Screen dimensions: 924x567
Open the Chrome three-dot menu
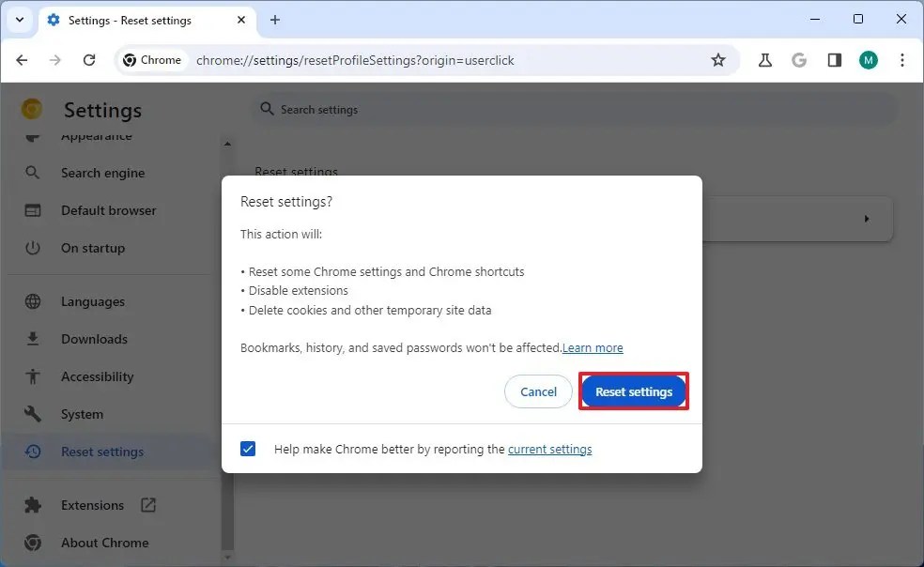tap(902, 59)
